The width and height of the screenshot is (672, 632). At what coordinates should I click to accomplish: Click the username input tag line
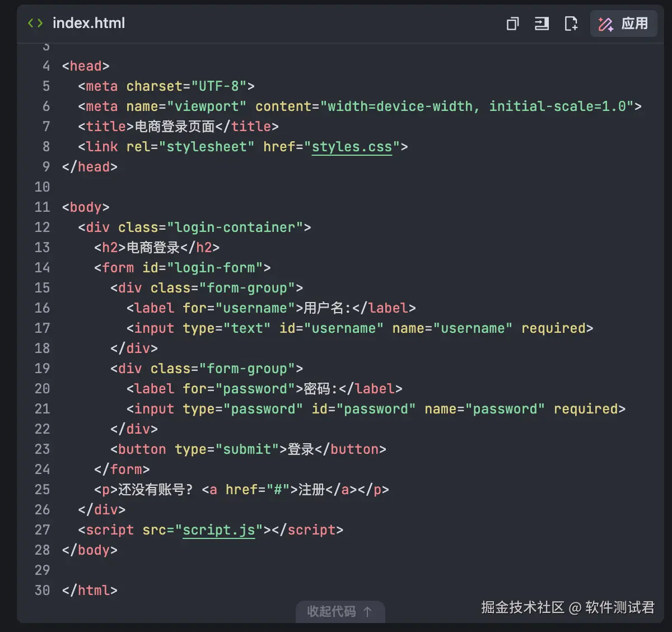click(360, 328)
